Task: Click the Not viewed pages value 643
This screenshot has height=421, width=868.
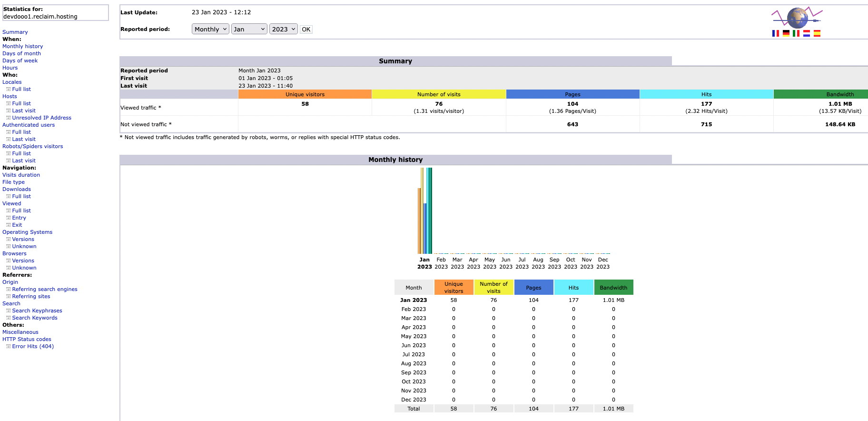Action: tap(572, 124)
